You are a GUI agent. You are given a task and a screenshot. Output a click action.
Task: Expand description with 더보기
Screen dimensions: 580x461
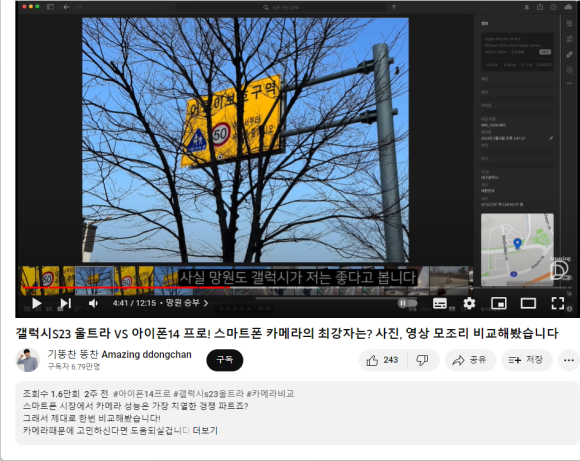pos(205,430)
